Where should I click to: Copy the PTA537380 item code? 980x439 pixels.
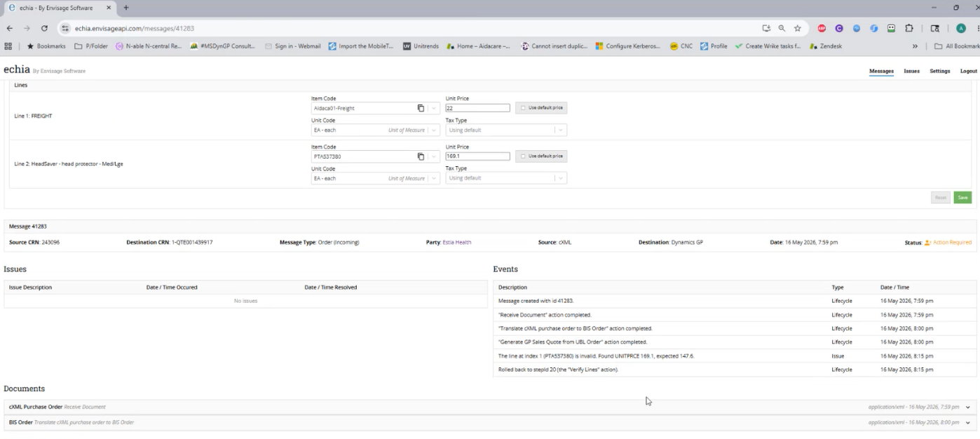pos(421,156)
